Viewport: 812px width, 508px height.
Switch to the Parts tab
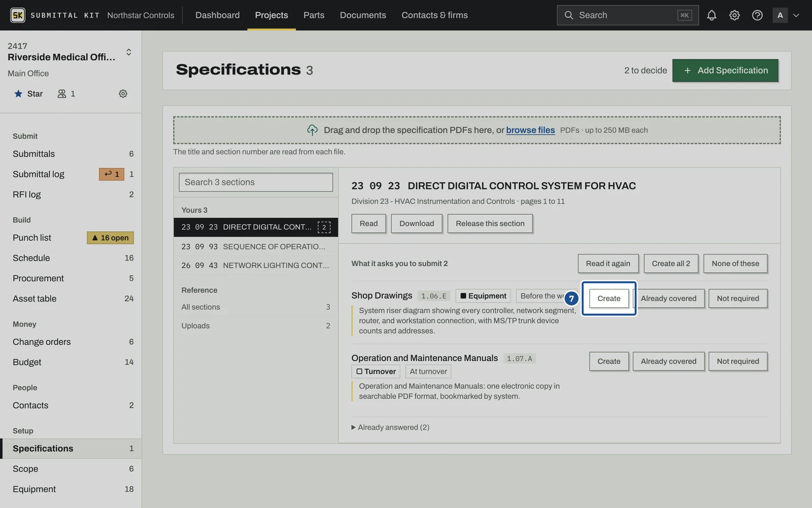click(x=314, y=15)
